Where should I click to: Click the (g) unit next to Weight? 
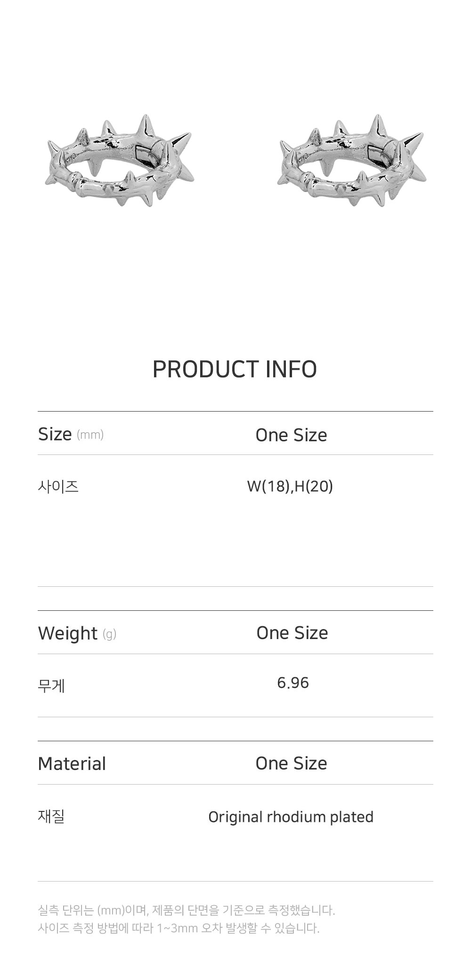[x=109, y=634]
